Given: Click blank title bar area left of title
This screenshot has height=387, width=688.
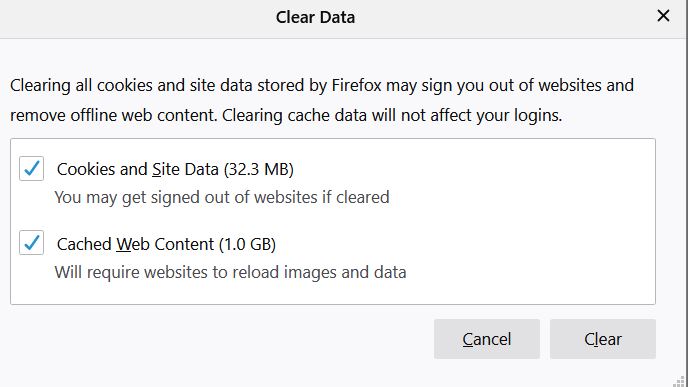Looking at the screenshot, I should [132, 18].
